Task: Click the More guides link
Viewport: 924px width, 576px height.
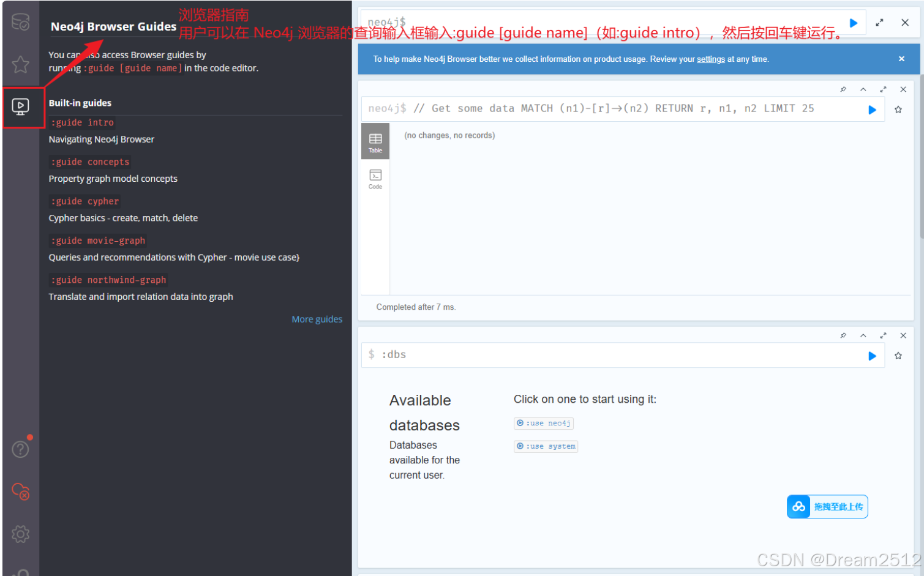Action: pos(317,320)
